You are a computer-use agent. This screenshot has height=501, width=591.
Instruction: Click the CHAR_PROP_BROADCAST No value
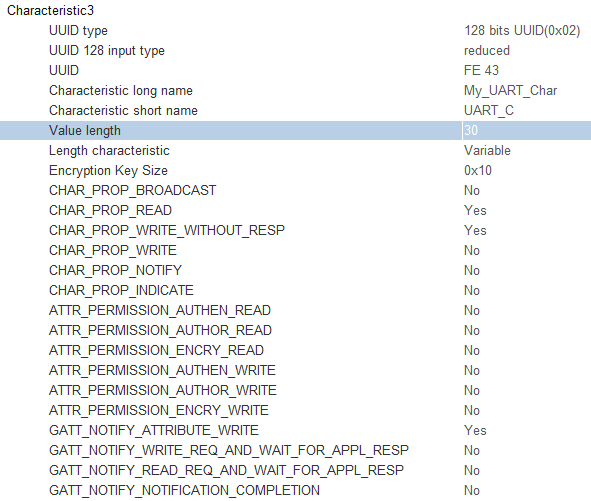click(472, 190)
